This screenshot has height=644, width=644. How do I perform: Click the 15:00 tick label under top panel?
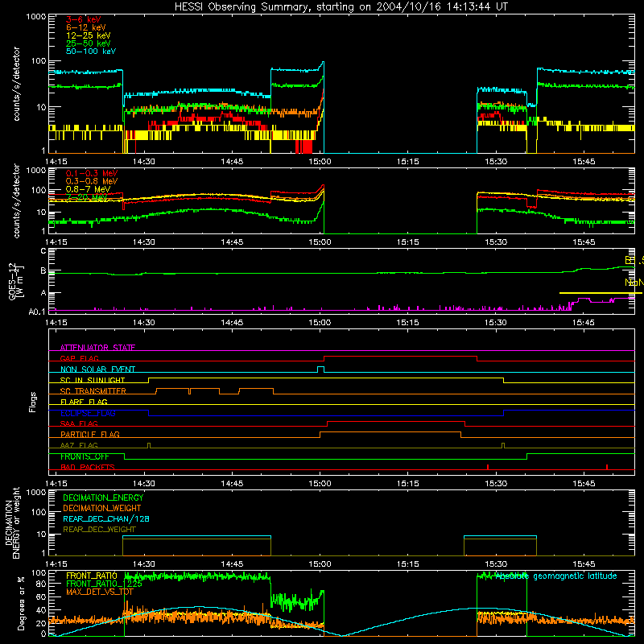320,162
